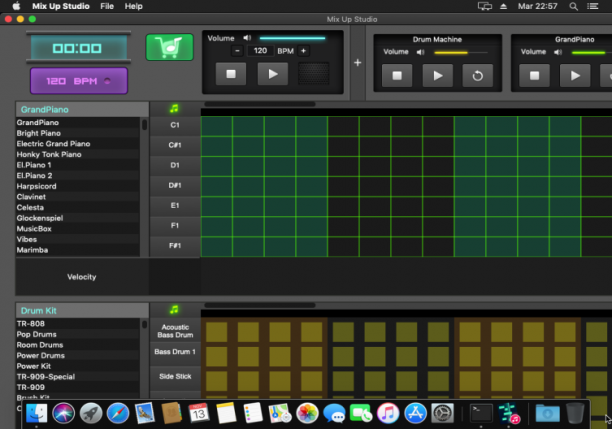
Task: Select Electric Grand Piano instrument
Action: pyautogui.click(x=77, y=144)
